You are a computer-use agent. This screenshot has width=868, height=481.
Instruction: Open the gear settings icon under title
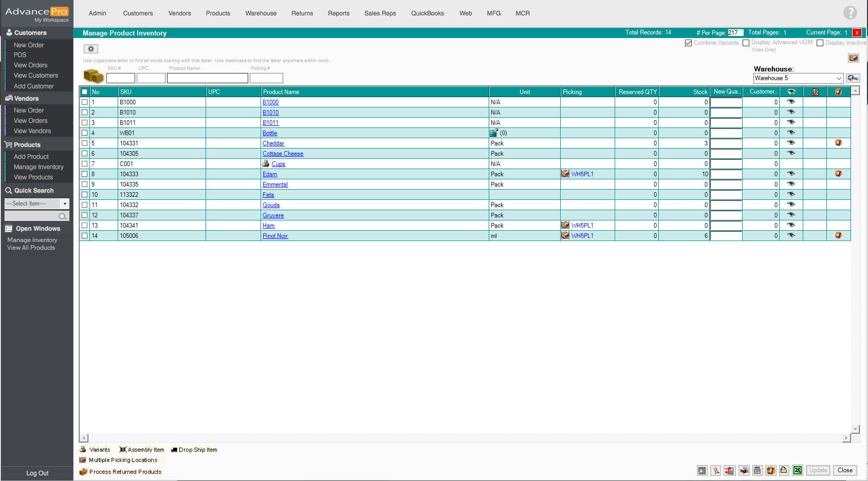click(x=91, y=49)
